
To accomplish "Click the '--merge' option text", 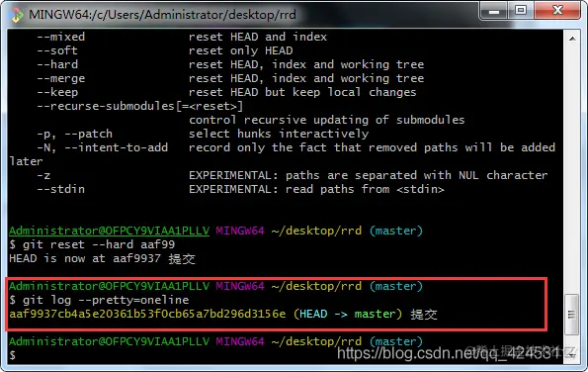I will pyautogui.click(x=60, y=78).
